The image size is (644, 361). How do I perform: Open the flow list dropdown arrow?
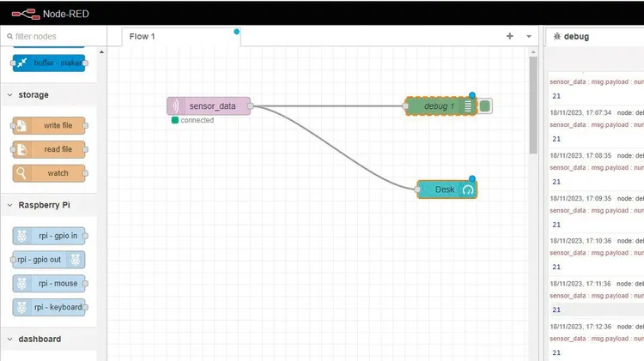529,36
